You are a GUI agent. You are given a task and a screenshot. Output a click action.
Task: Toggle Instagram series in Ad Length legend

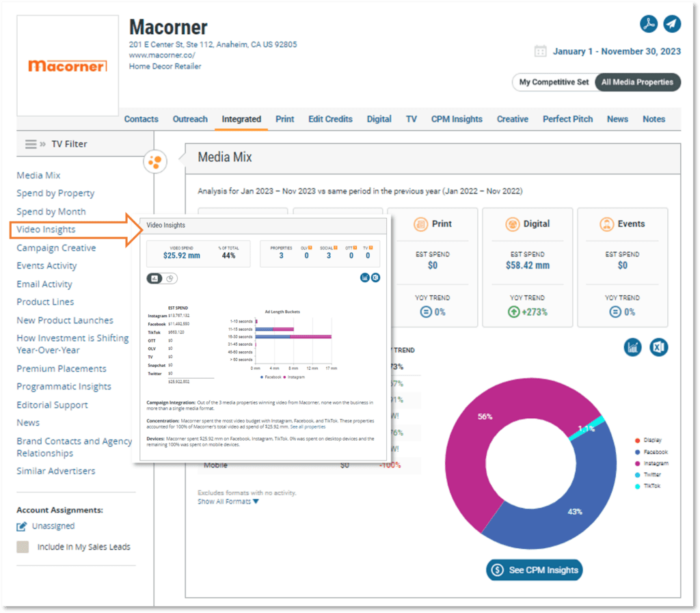(294, 377)
